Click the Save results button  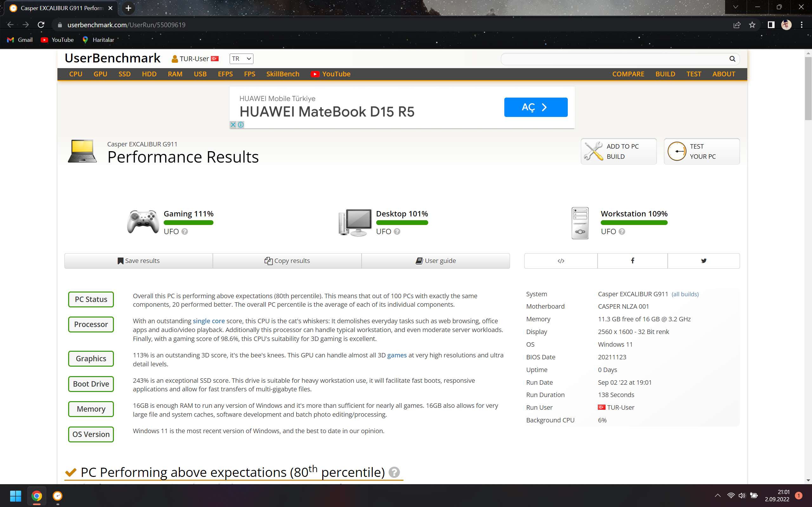click(x=138, y=260)
